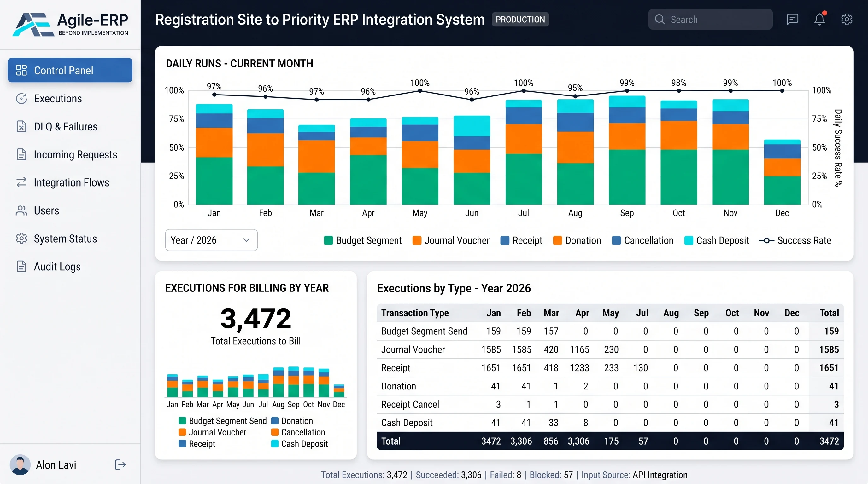Click Succeeded: 3,306 in footer

pyautogui.click(x=449, y=475)
